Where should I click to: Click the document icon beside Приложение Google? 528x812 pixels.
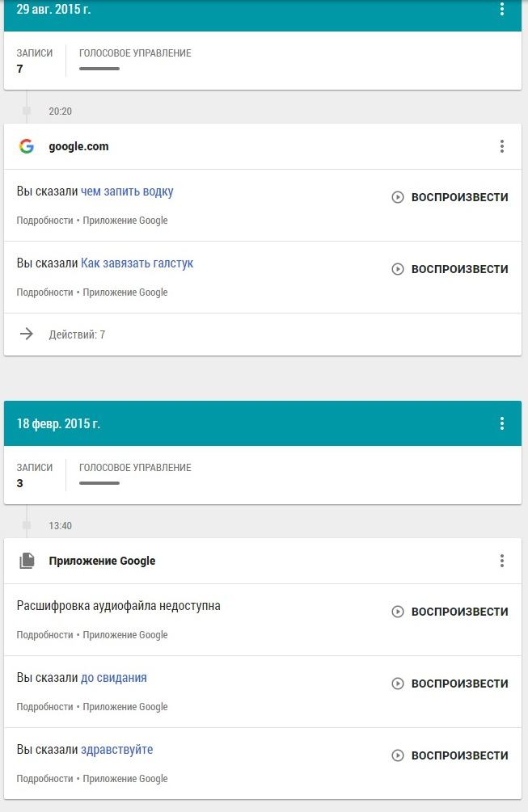27,561
